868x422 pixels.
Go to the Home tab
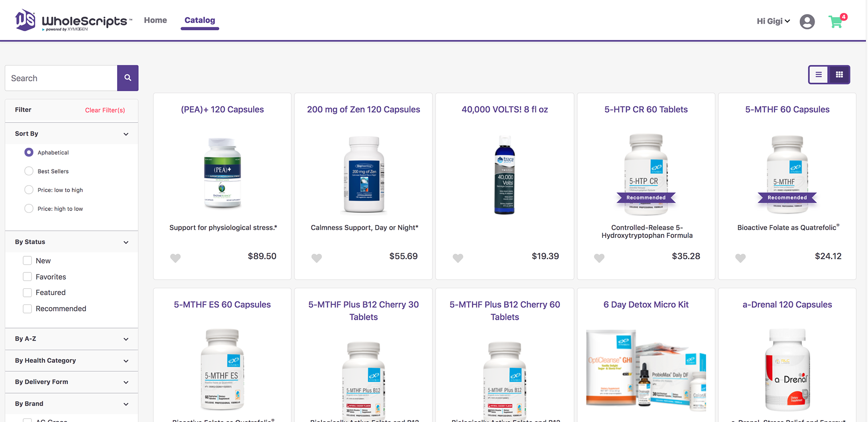[x=156, y=20]
